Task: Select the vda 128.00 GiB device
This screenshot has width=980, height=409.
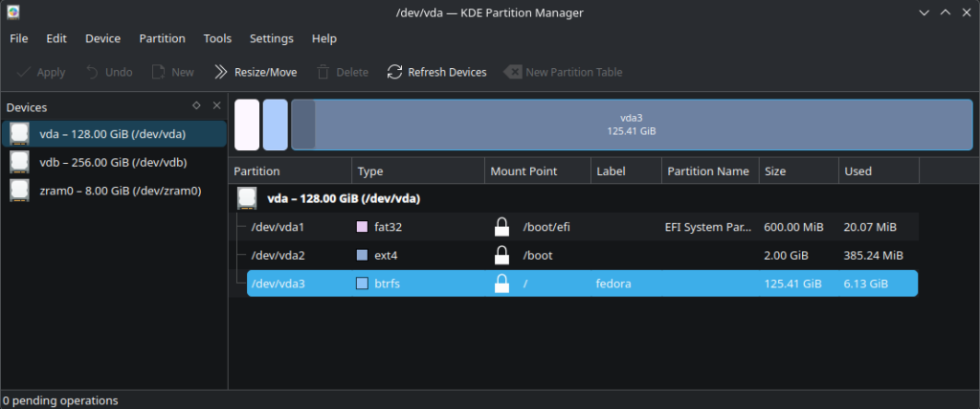Action: pos(114,134)
